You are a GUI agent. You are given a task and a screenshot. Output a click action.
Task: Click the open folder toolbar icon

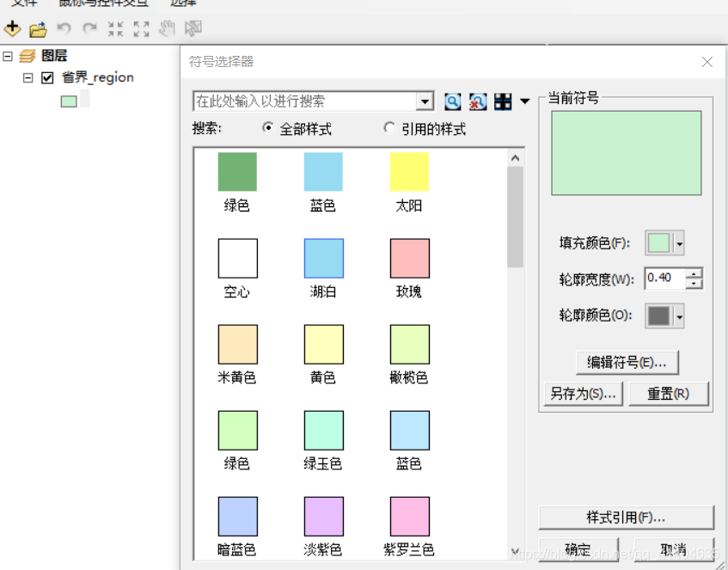pos(37,28)
